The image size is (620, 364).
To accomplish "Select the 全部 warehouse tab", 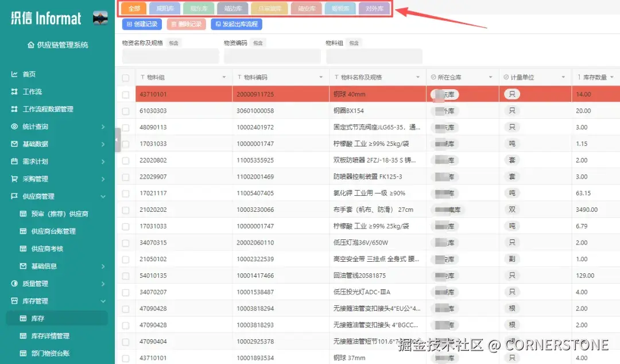I will [x=134, y=8].
